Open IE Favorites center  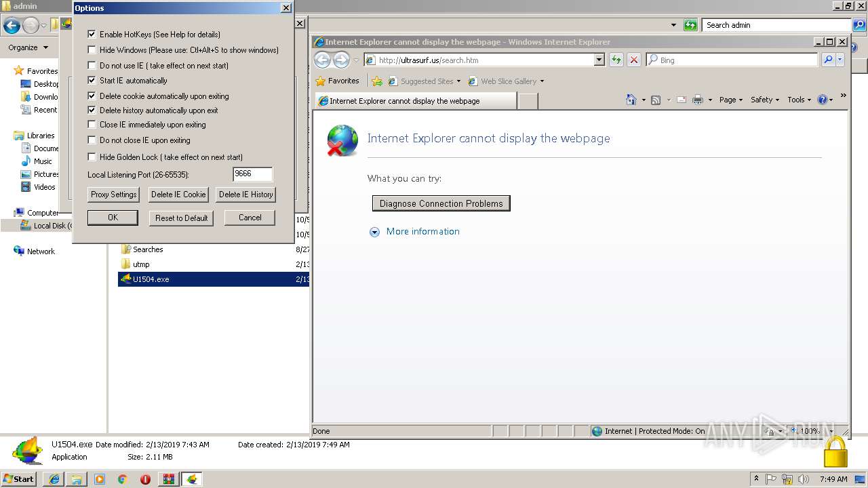point(338,81)
